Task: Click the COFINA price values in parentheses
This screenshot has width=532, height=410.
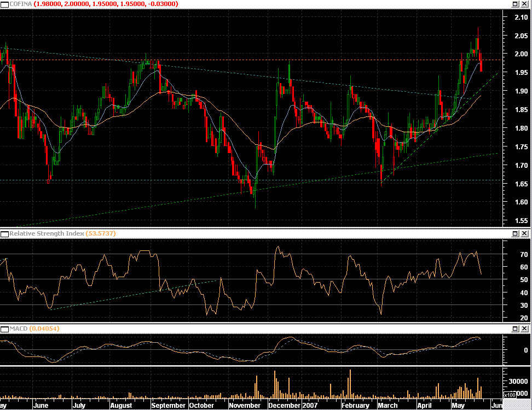Action: pos(106,4)
